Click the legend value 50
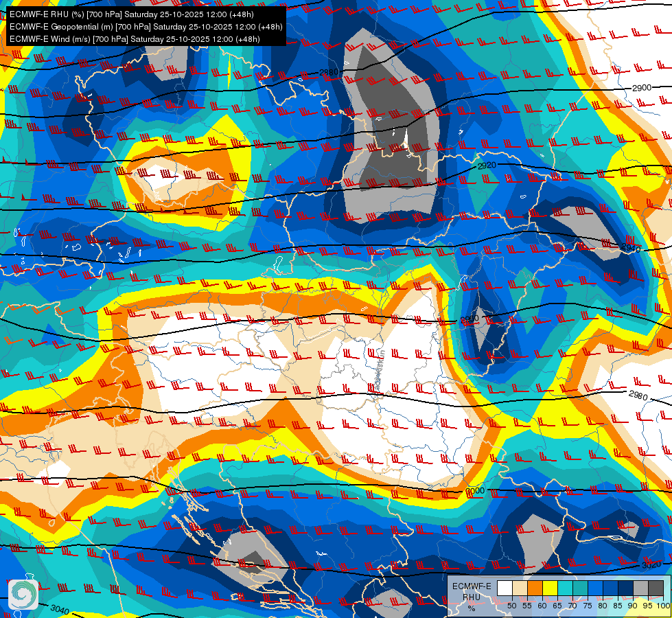 point(511,606)
